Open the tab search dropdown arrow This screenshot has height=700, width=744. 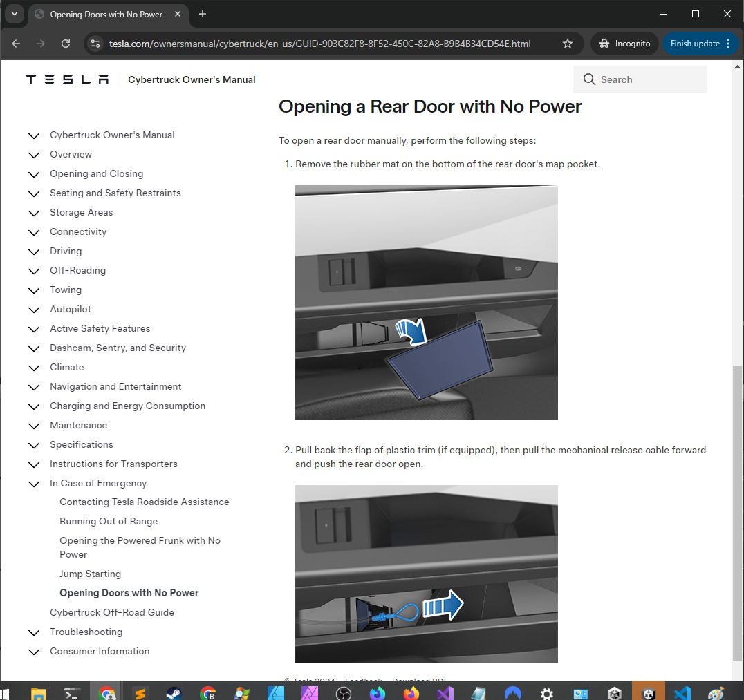(15, 15)
